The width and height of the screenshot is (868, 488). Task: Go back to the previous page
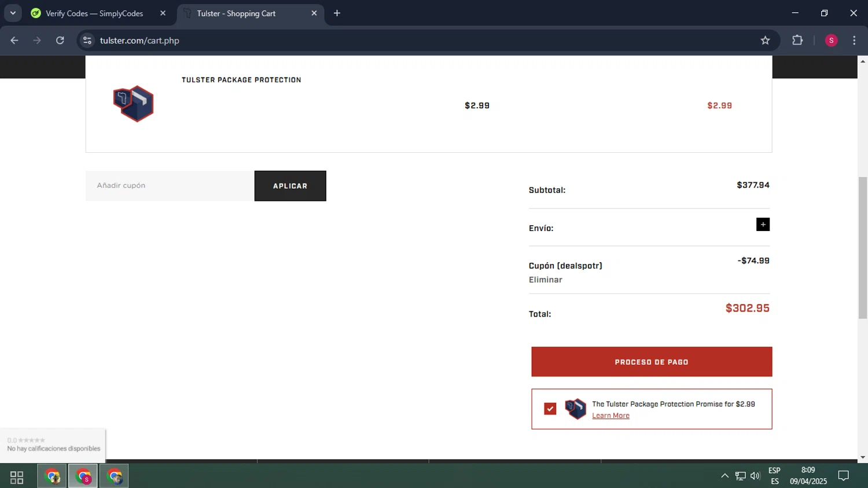coord(14,41)
